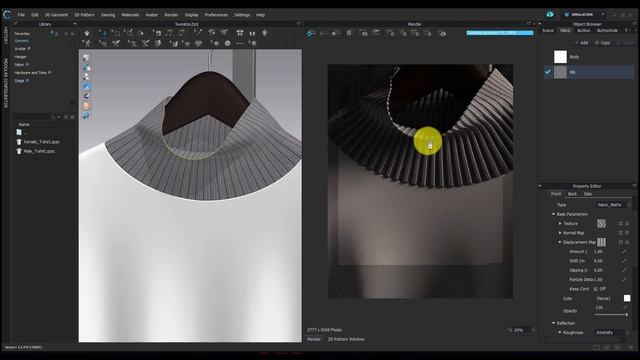Open the Garment library folder
The height and width of the screenshot is (360, 640).
(22, 41)
